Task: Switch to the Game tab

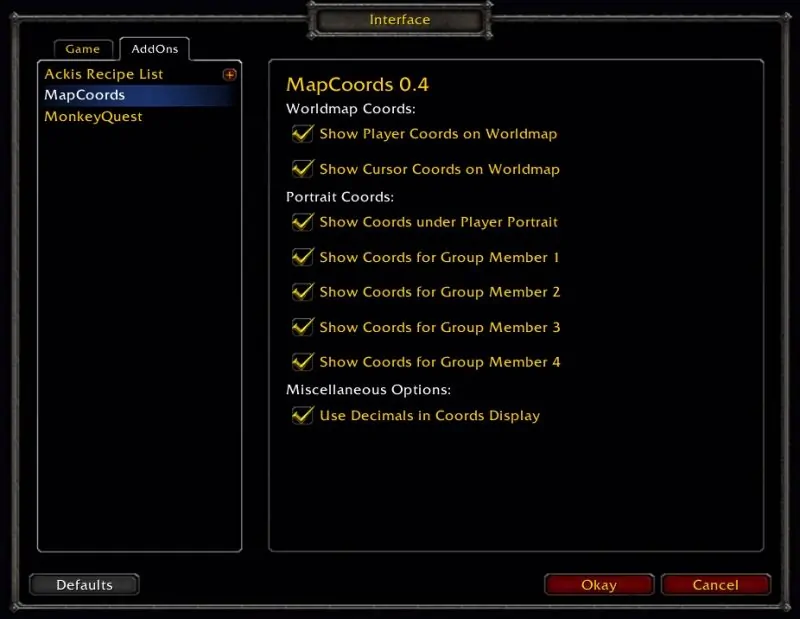Action: coord(83,49)
